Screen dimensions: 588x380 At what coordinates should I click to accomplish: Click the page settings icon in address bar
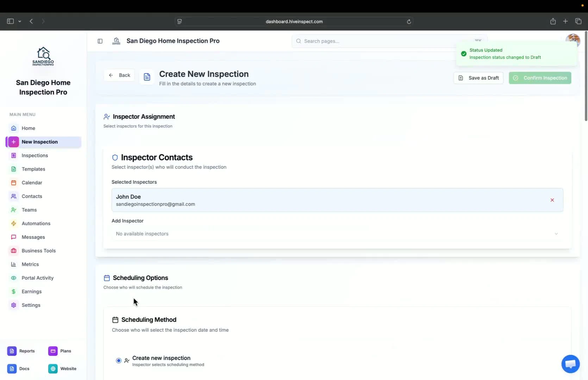point(180,21)
